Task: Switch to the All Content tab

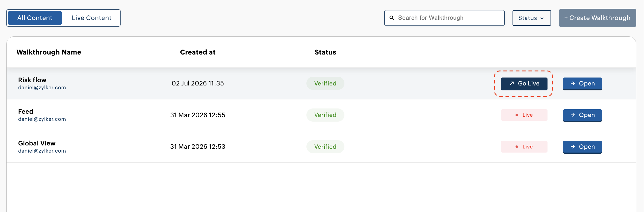Action: [x=35, y=18]
